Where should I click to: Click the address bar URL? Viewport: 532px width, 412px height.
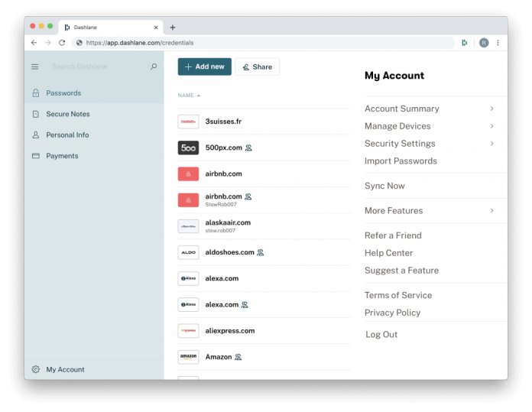point(140,43)
